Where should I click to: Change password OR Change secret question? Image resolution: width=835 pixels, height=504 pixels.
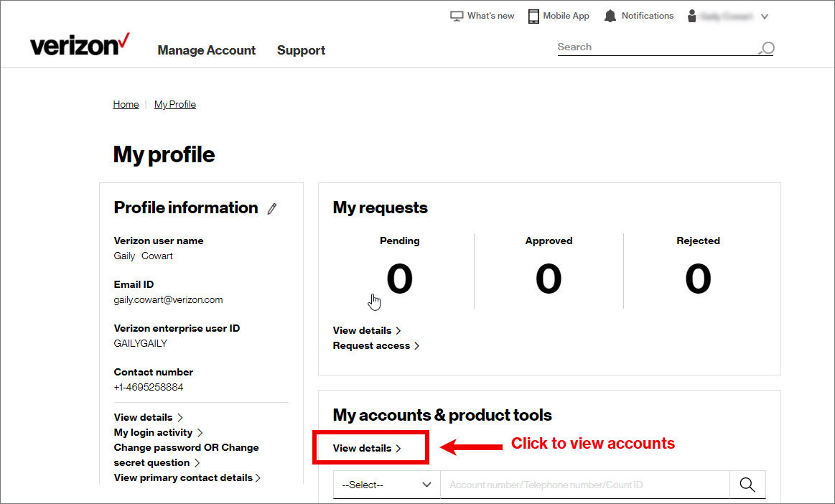187,455
